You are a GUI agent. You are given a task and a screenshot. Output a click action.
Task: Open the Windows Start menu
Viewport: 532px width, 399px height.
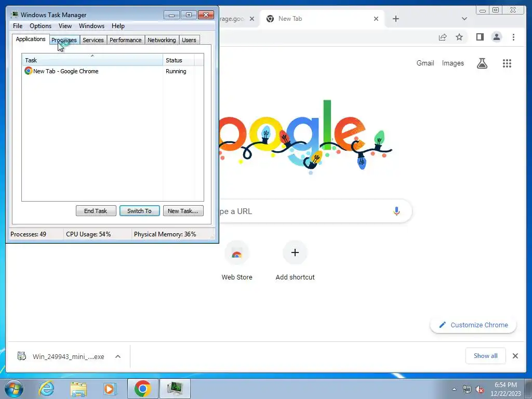pos(14,389)
